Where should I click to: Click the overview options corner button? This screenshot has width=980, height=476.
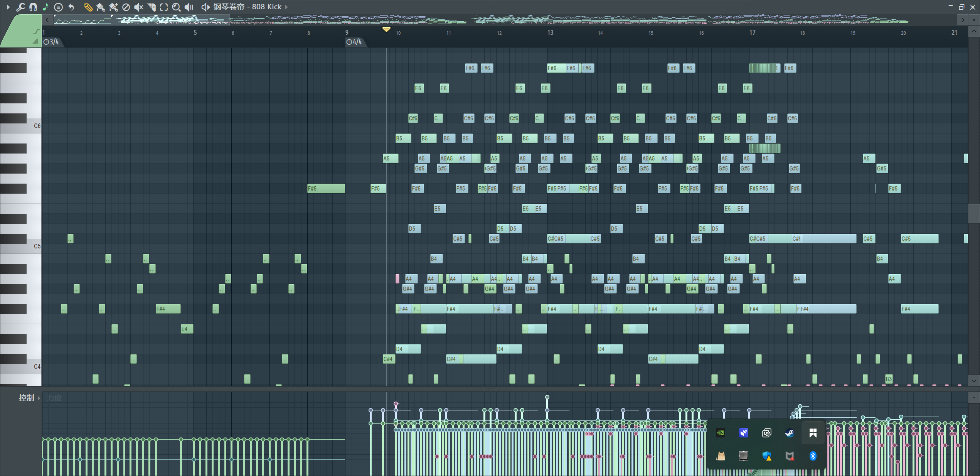(x=974, y=19)
